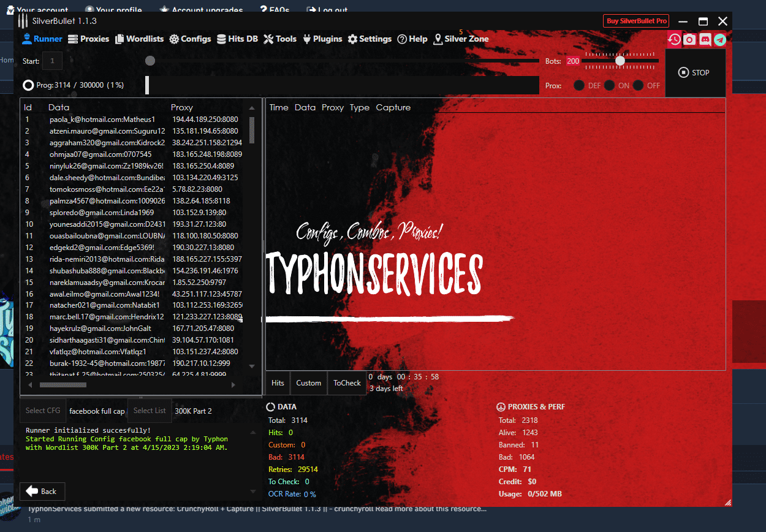The width and height of the screenshot is (766, 532).
Task: Click the log panel scroll-down arrow
Action: (253, 492)
